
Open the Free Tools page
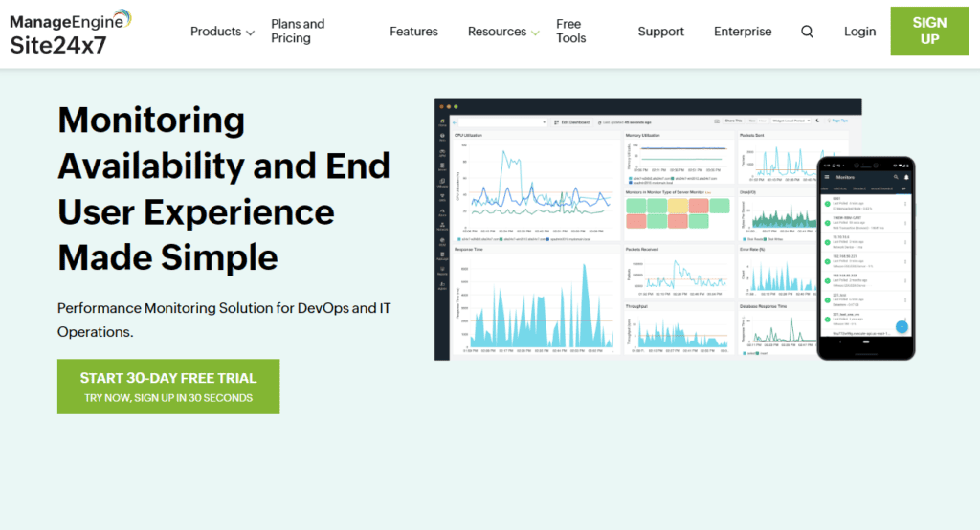click(x=570, y=32)
